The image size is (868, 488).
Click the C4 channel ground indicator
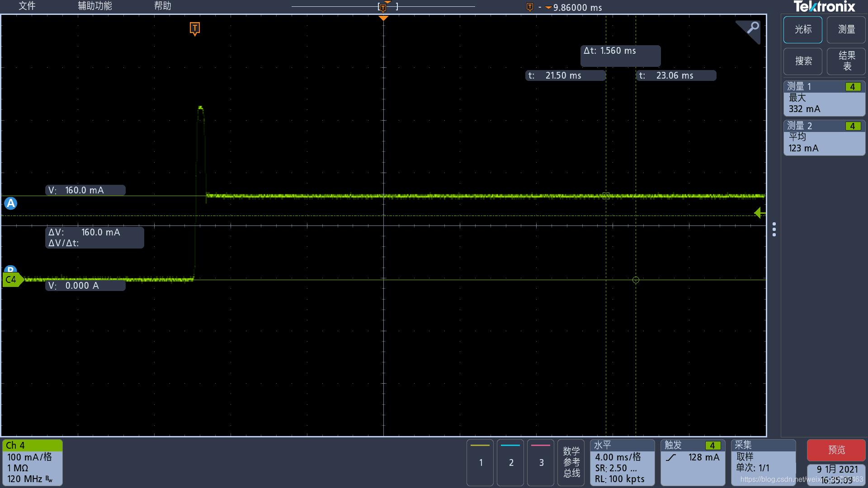(11, 280)
